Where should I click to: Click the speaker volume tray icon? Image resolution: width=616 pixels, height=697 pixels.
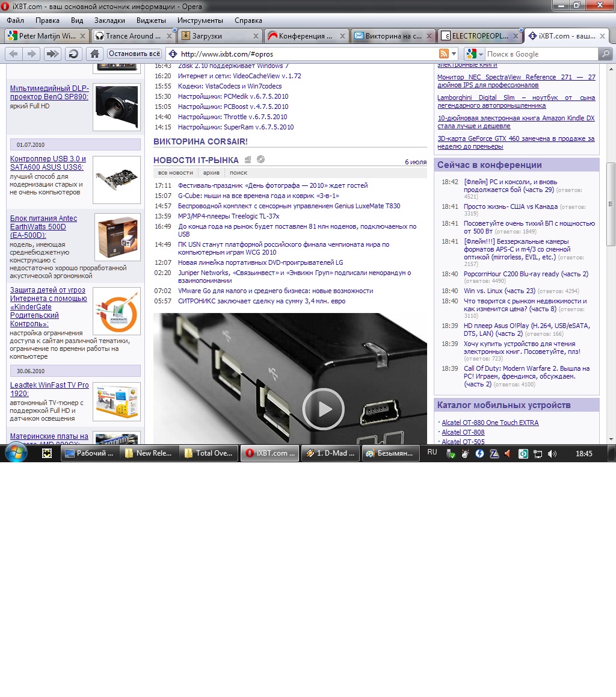pos(552,454)
